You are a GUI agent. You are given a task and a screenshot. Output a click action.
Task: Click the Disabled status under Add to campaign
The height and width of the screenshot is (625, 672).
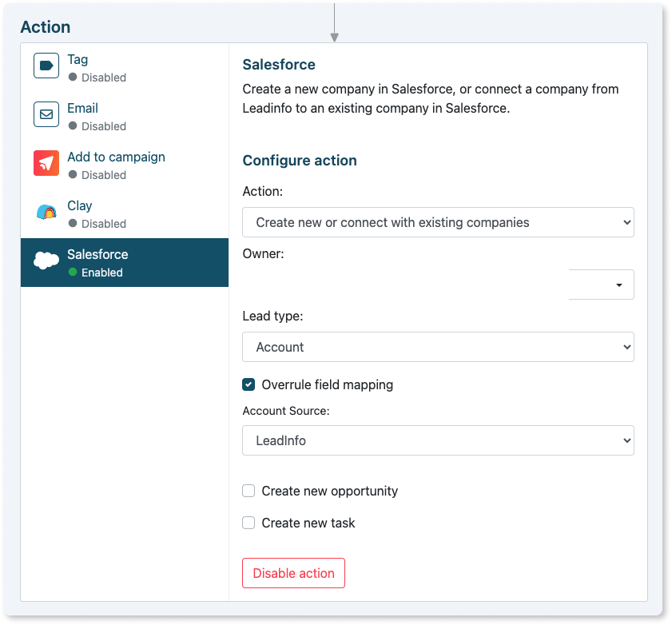point(97,175)
